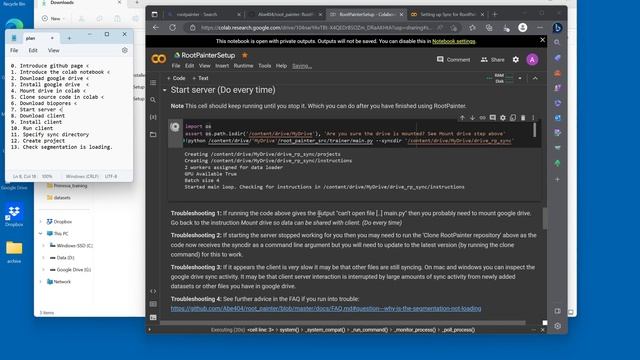Open Colab Tools menu

(264, 66)
